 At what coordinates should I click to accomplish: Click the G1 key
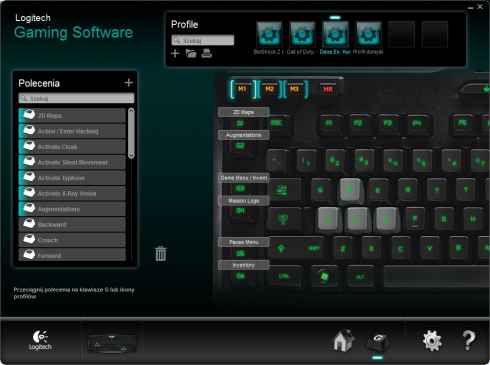pos(240,123)
